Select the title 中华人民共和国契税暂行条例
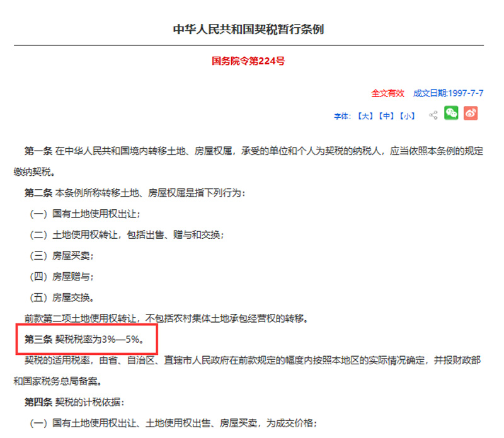This screenshot has width=504, height=438. pyautogui.click(x=248, y=29)
